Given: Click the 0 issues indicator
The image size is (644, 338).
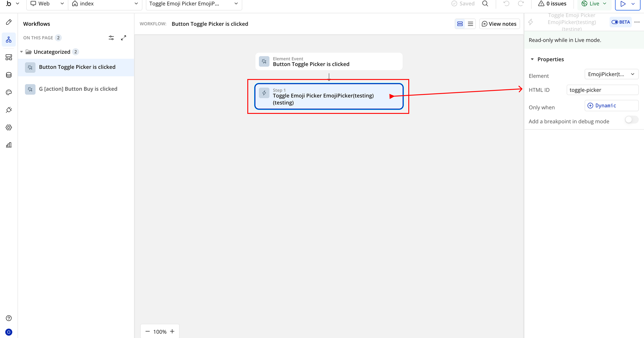Looking at the screenshot, I should pyautogui.click(x=552, y=4).
